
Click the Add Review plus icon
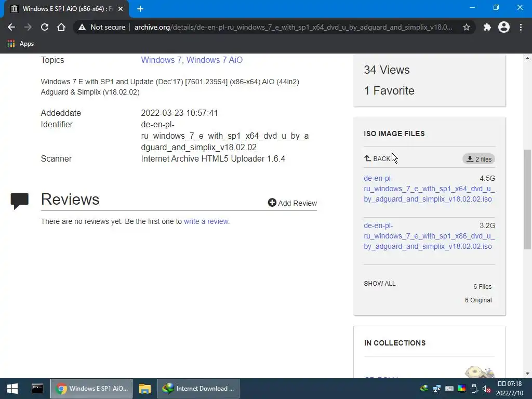coord(272,203)
